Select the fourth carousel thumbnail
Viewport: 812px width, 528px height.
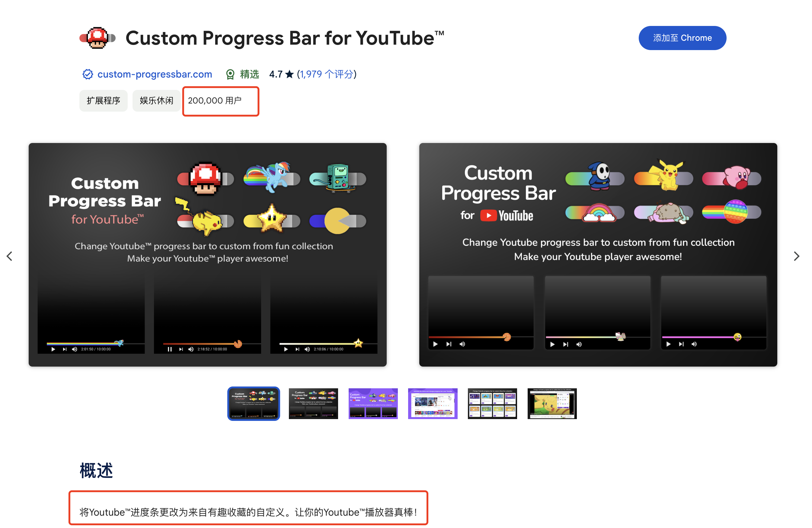(433, 403)
